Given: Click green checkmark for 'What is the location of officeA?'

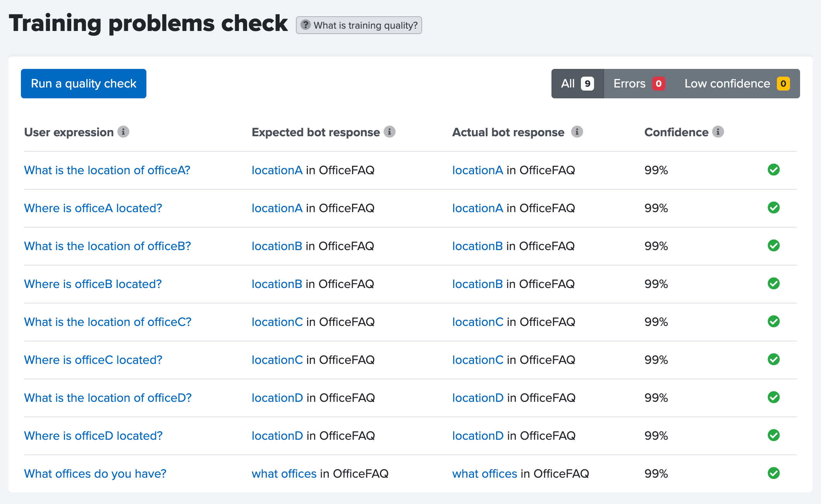Looking at the screenshot, I should 774,170.
